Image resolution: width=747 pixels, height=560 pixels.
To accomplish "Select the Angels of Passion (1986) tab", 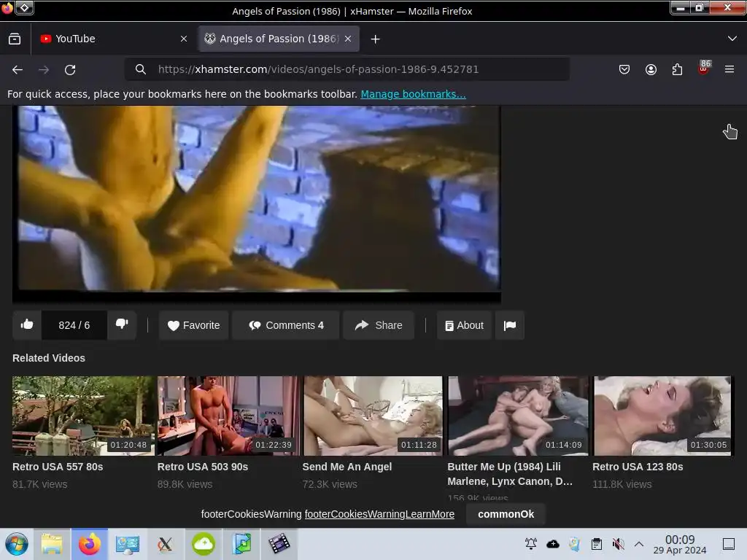I will tap(278, 39).
